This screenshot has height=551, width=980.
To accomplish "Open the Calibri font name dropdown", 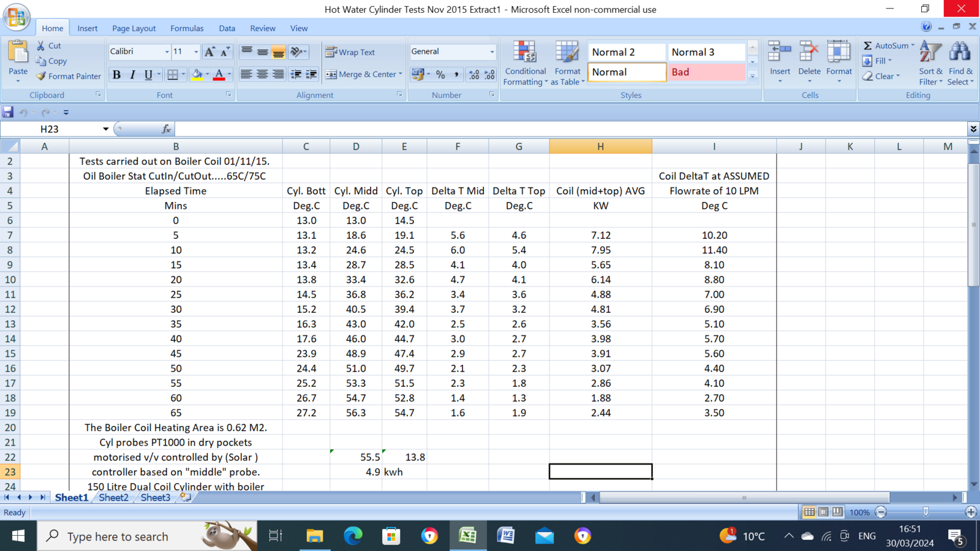I will pyautogui.click(x=167, y=52).
